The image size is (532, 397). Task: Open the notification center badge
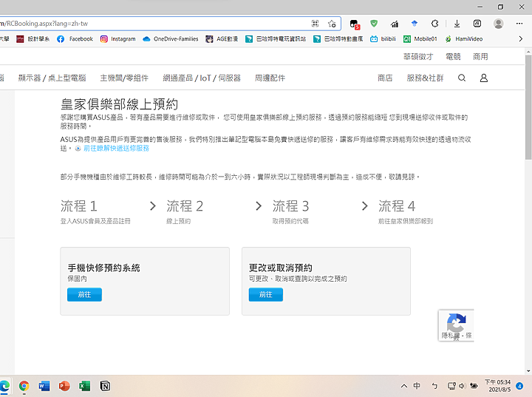[x=519, y=386]
